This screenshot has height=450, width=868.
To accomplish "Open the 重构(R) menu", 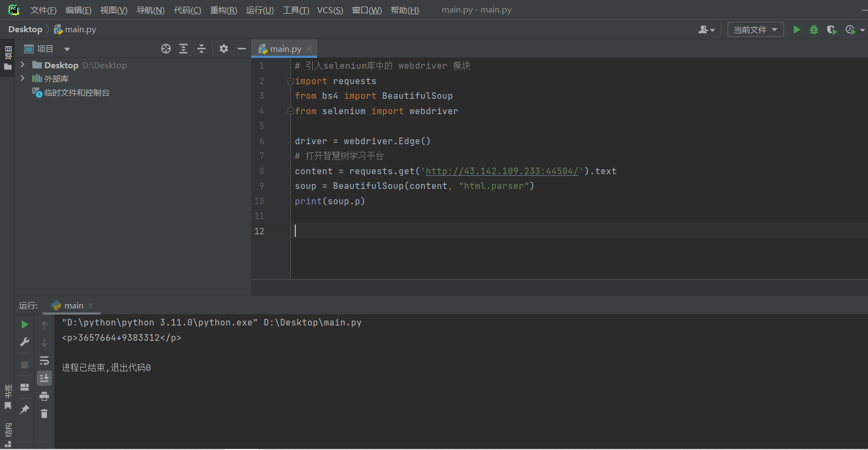I will click(x=223, y=10).
